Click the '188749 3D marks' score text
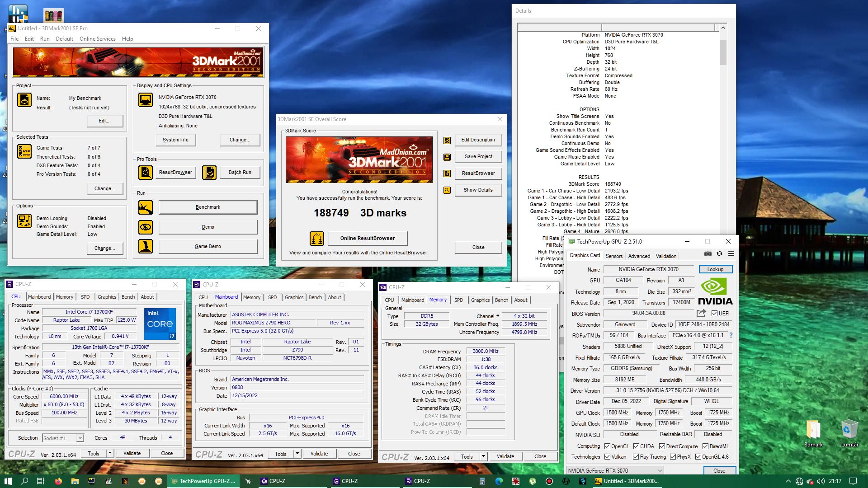The image size is (868, 488). 360,213
